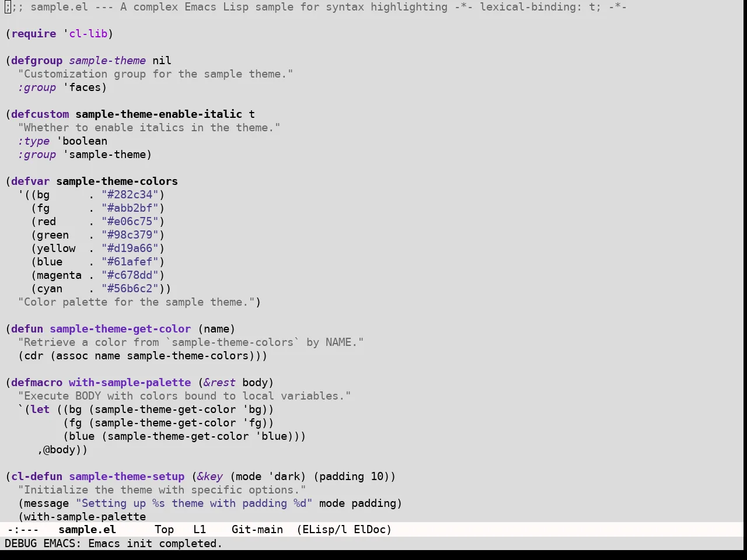Click the :type keyword
This screenshot has height=560, width=747.
coord(34,141)
